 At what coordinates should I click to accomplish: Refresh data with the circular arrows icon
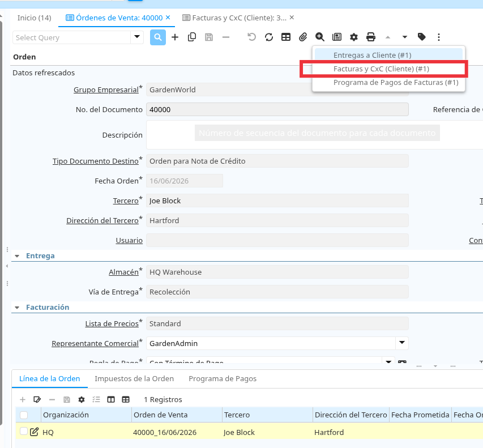(x=268, y=37)
